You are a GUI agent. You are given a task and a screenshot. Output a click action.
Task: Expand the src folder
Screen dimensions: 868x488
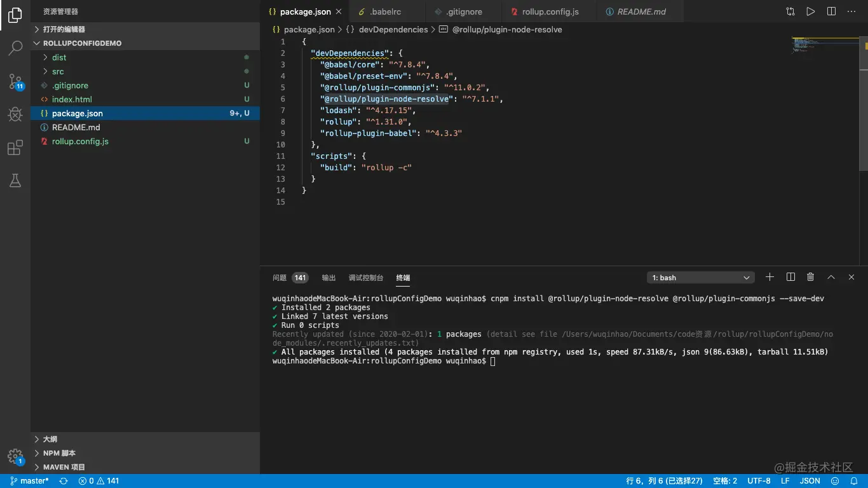145,71
